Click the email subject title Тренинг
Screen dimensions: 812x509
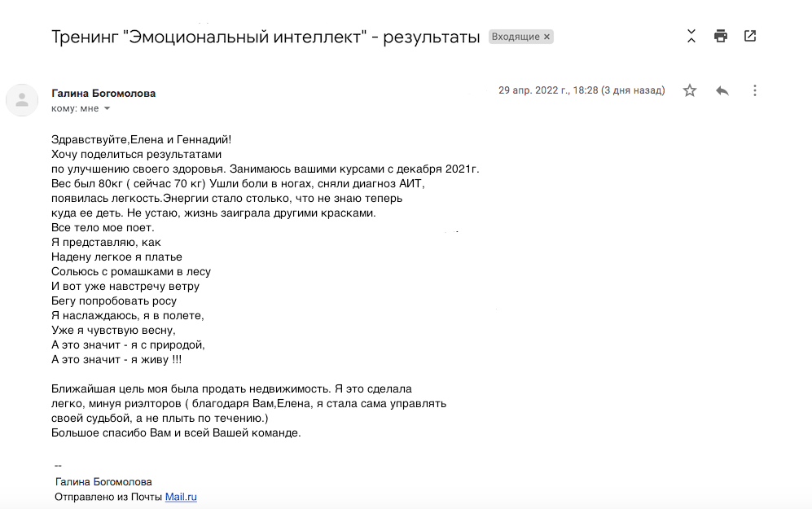266,37
